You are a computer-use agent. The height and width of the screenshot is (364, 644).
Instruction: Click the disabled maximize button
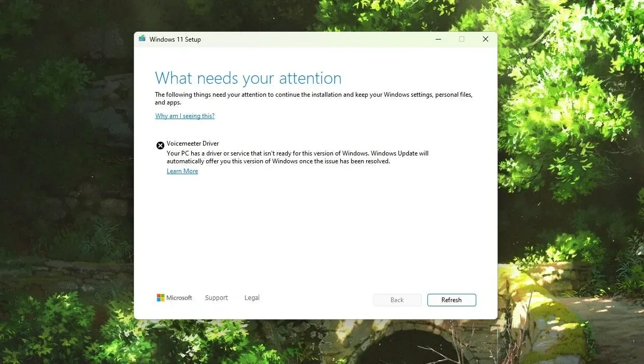pyautogui.click(x=462, y=39)
